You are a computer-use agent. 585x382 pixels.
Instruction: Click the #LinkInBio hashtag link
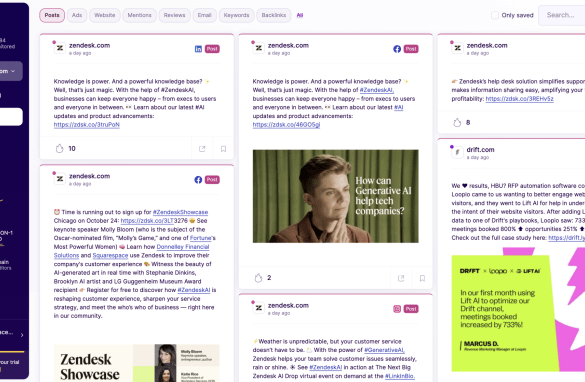click(399, 376)
